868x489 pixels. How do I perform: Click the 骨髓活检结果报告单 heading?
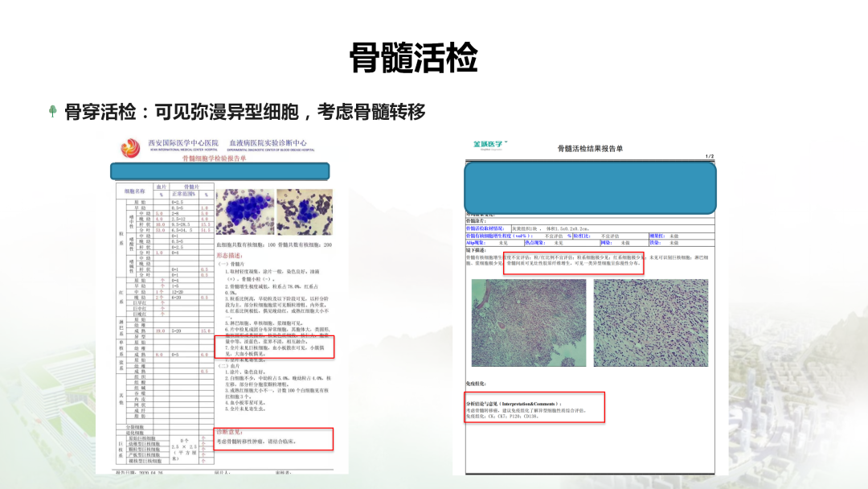point(589,149)
